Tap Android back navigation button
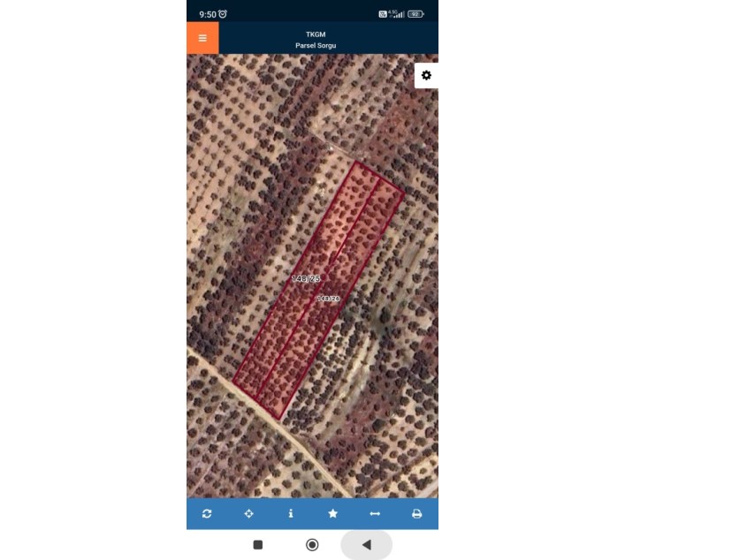This screenshot has width=747, height=560. click(x=366, y=544)
